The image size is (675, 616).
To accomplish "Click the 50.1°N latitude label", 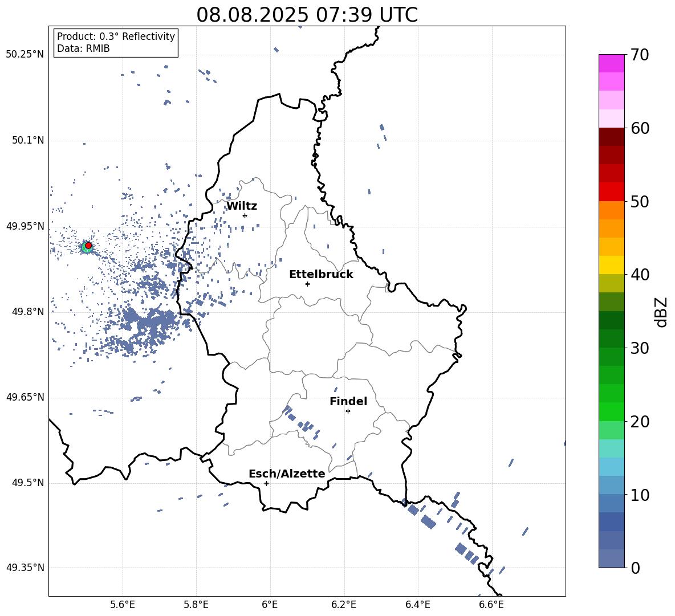I will click(27, 140).
